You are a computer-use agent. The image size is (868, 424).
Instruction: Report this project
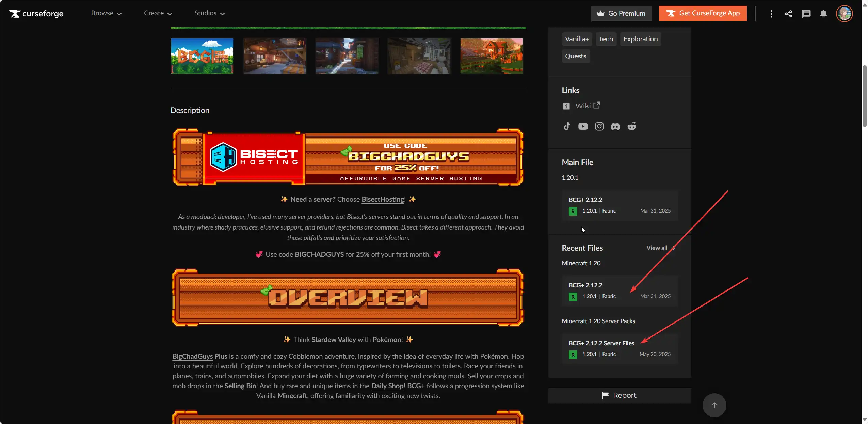pyautogui.click(x=620, y=395)
